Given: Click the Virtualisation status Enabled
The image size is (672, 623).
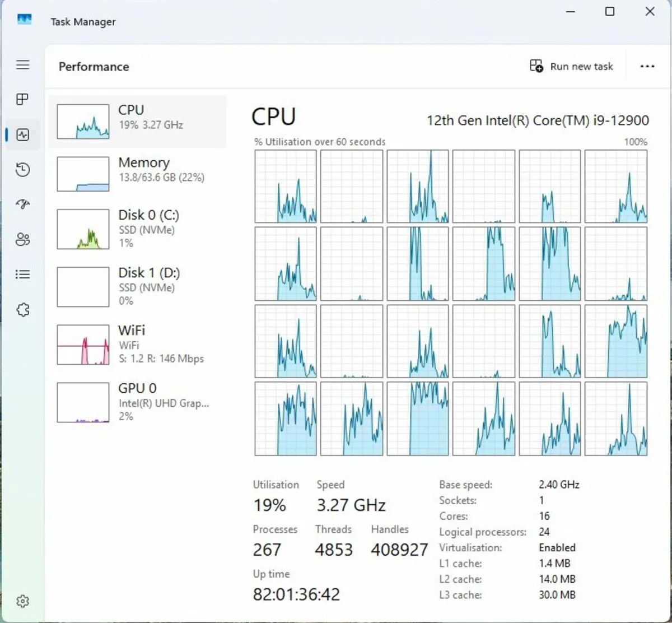Looking at the screenshot, I should (557, 547).
